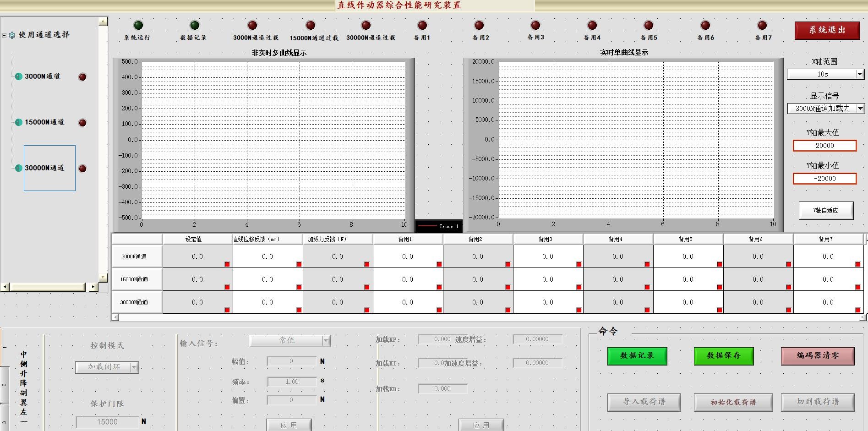
Task: Click the green 数据保存 button
Action: pos(724,356)
